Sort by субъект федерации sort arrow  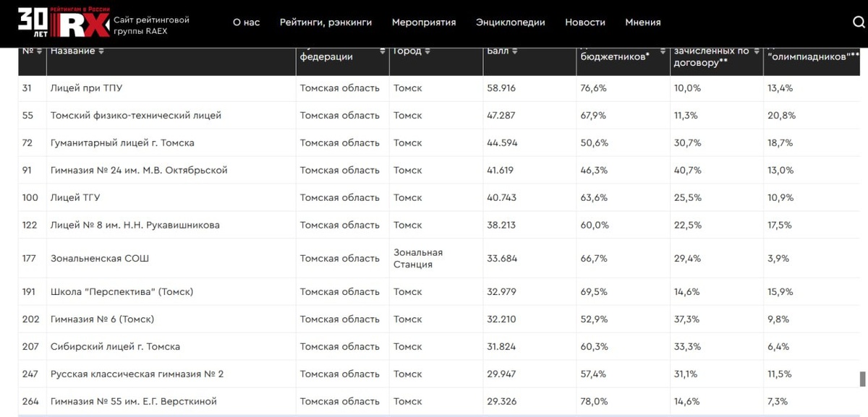pos(382,51)
